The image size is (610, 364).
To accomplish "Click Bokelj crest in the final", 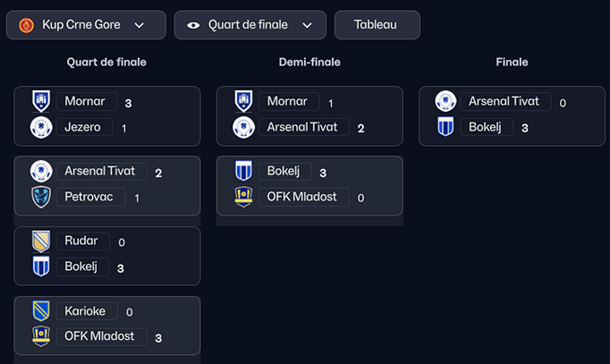I will (445, 127).
